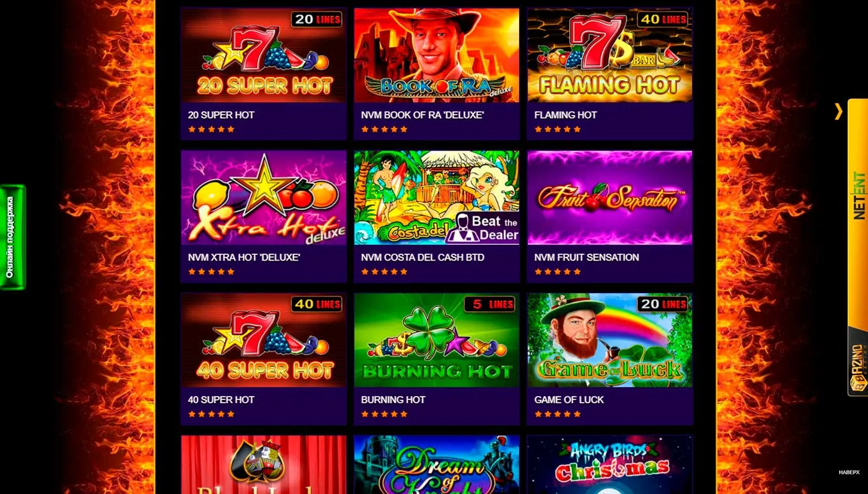Launch the 40 Super Hot slot thumbnail

(264, 340)
